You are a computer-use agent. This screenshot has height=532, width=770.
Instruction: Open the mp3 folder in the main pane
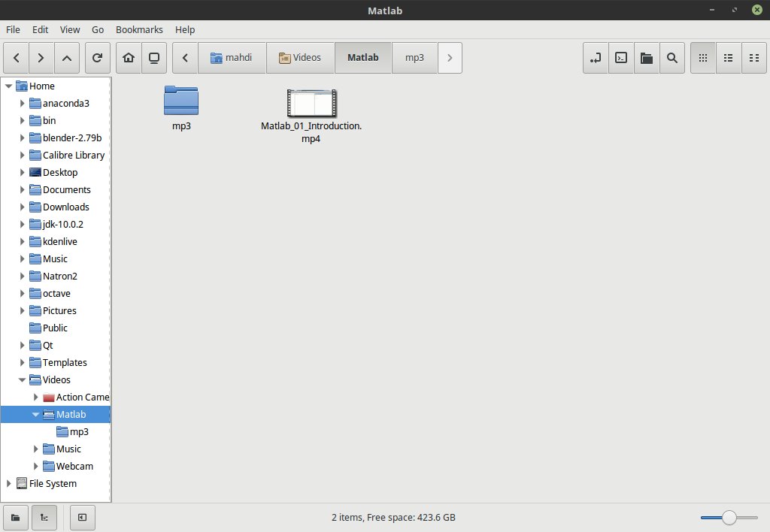(x=181, y=108)
